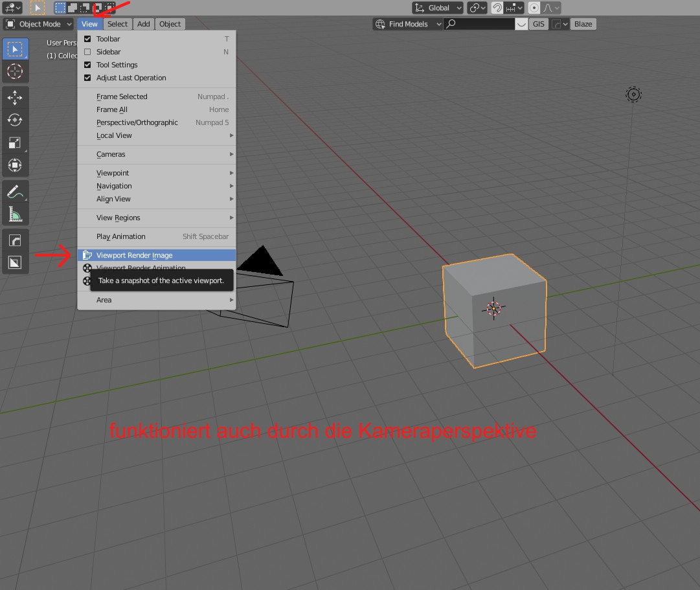Click the Viewport Render Image camera icon

[x=87, y=255]
